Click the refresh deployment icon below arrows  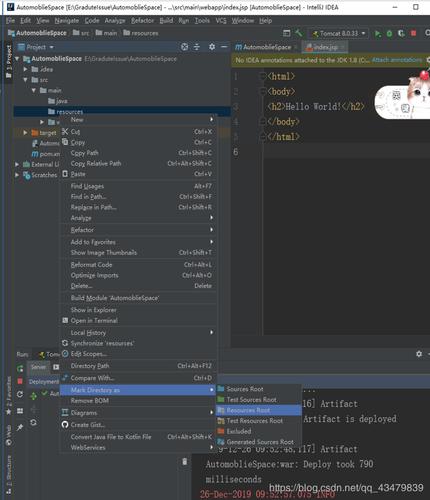tap(33, 423)
